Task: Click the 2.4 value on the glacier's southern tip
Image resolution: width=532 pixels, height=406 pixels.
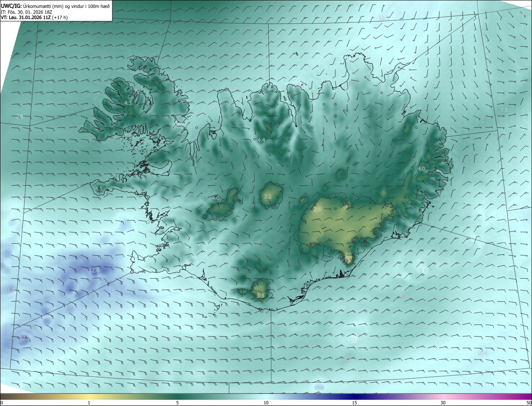Action: coord(349,258)
